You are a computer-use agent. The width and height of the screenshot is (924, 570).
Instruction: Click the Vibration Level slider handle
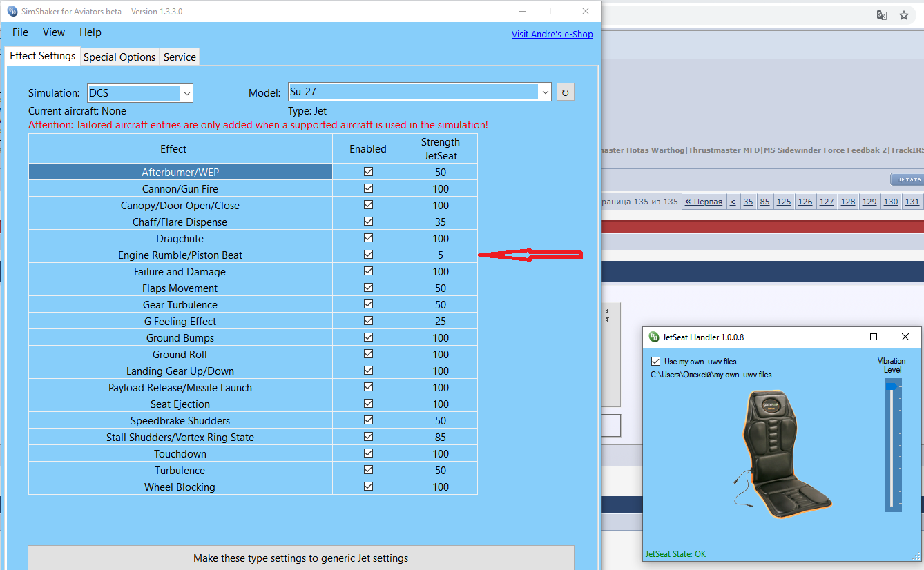tap(892, 386)
